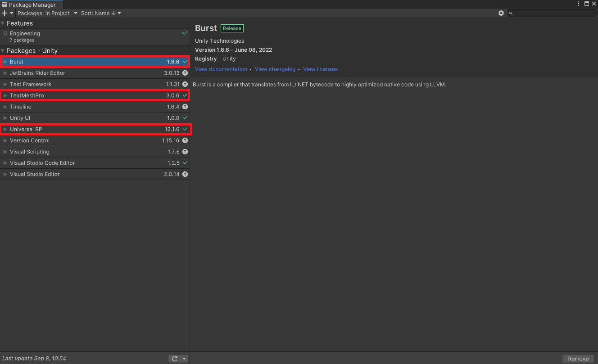Open the Packages: In Project dropdown
The height and width of the screenshot is (364, 598).
tap(47, 13)
